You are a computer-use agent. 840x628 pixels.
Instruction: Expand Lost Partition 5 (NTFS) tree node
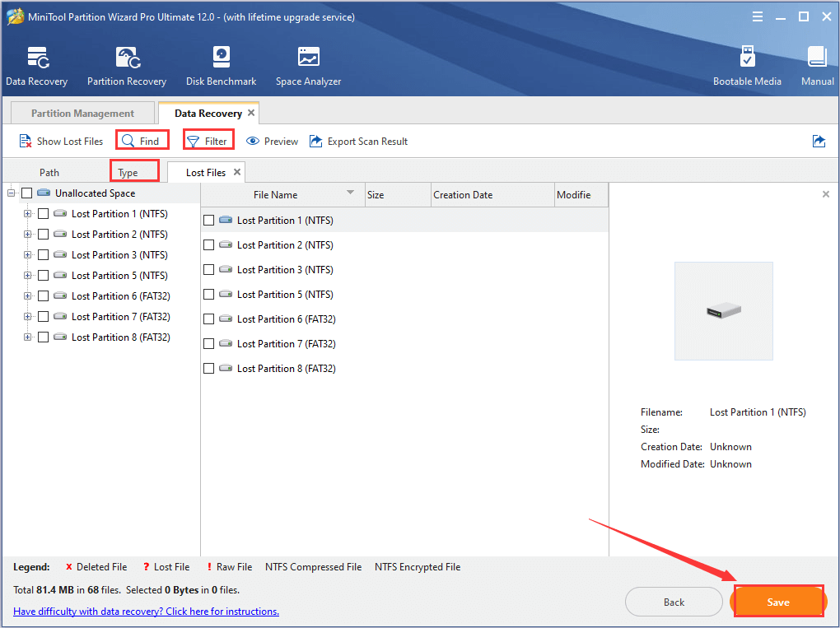(x=27, y=275)
